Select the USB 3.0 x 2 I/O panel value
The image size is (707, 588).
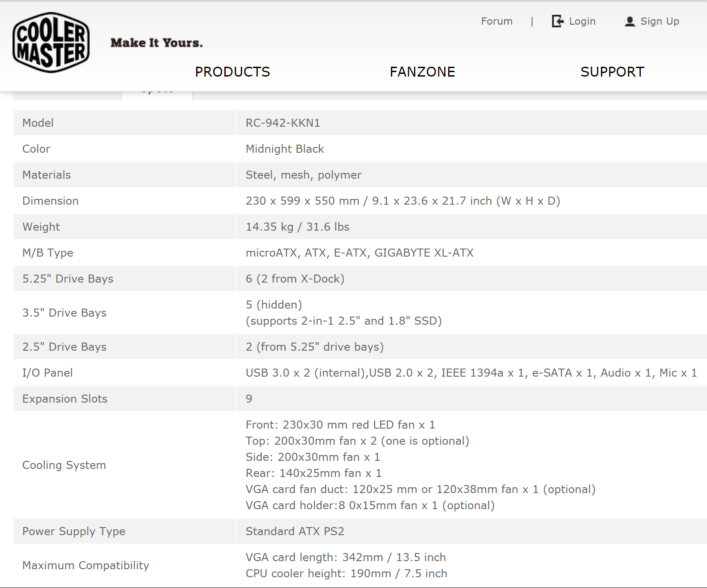471,373
